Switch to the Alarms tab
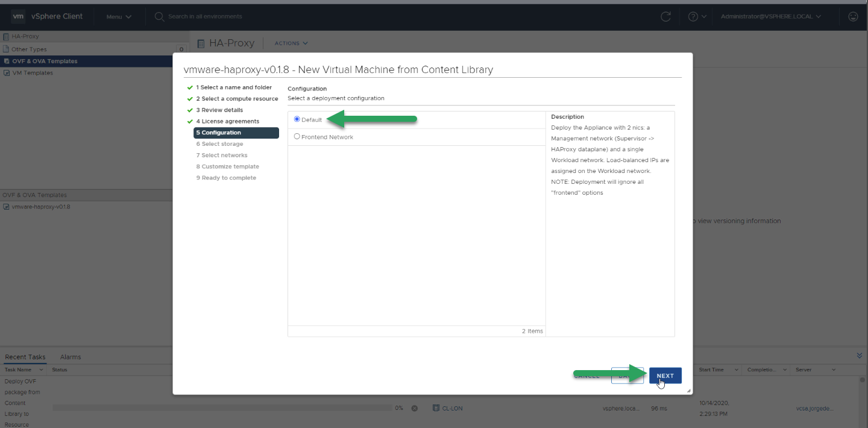Screen dimensions: 868x428 (71, 357)
